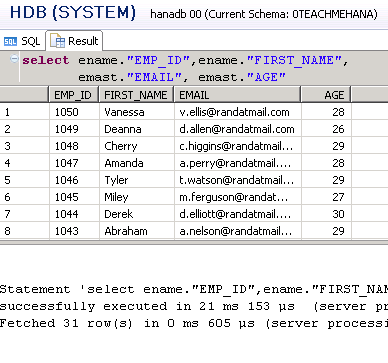Click the row number 8 cell

(x=24, y=231)
